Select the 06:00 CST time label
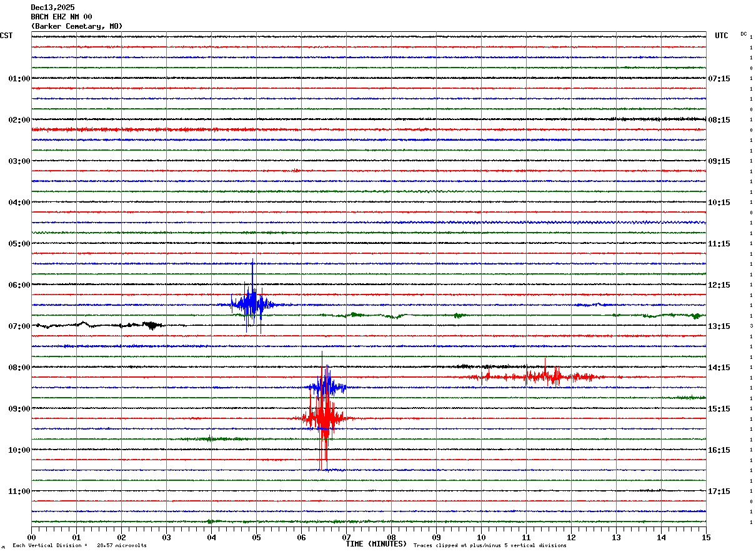Viewport: 756px width, 554px height. [19, 285]
